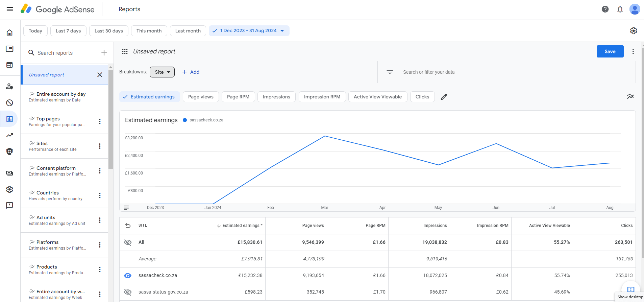
Task: Show sassa-status-gov.co.za on the chart
Action: [128, 292]
